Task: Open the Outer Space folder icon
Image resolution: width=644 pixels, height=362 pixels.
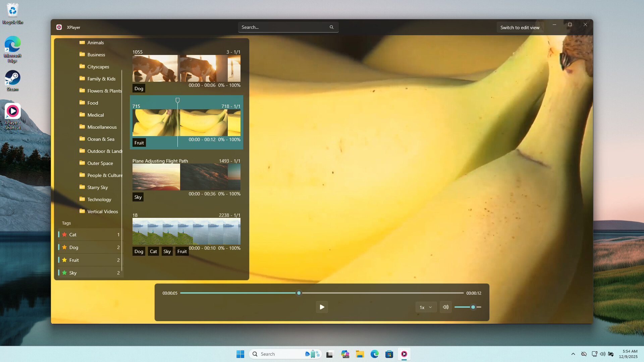Action: [x=82, y=163]
